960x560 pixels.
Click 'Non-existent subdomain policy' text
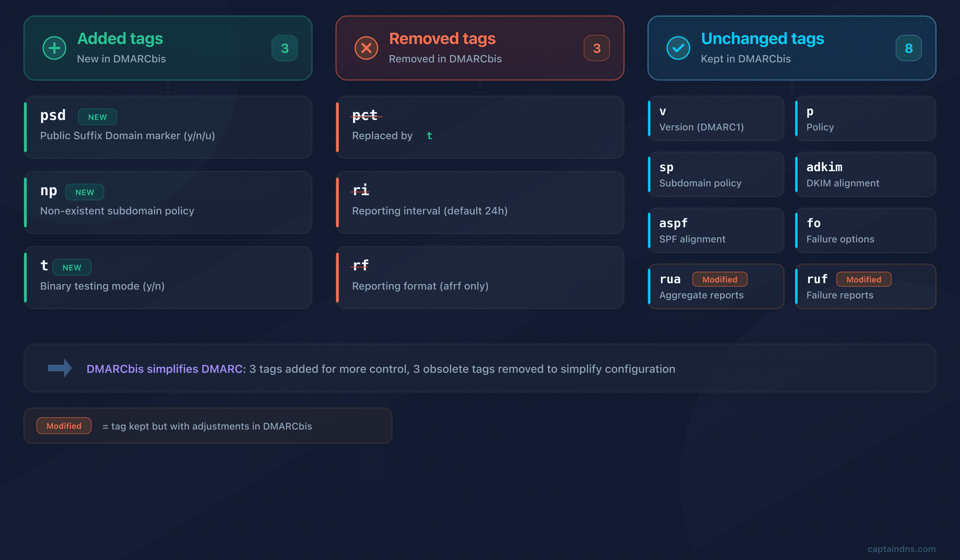pyautogui.click(x=117, y=211)
